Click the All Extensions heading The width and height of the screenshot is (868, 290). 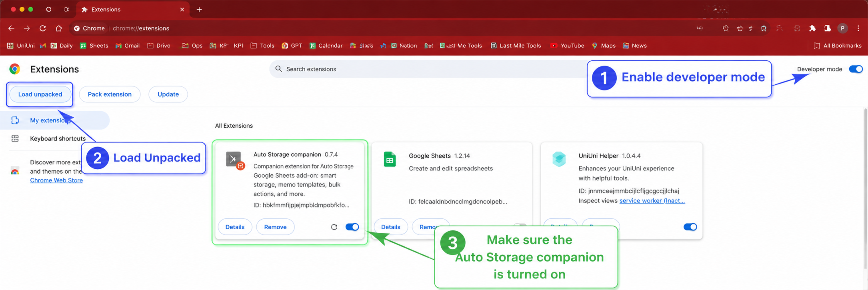pyautogui.click(x=234, y=126)
